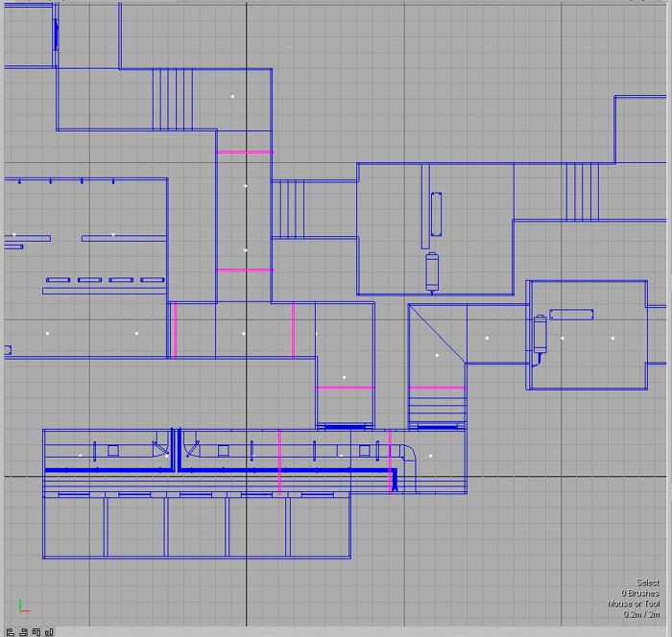Select the five-step staircase brush at the top

[x=173, y=99]
